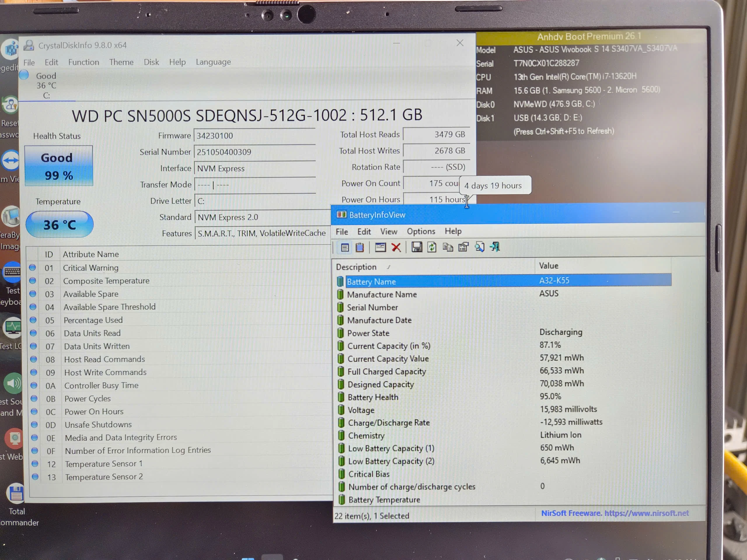Screen dimensions: 747x560
Task: Open the Help menu in BatteryInfoView
Action: [x=453, y=231]
